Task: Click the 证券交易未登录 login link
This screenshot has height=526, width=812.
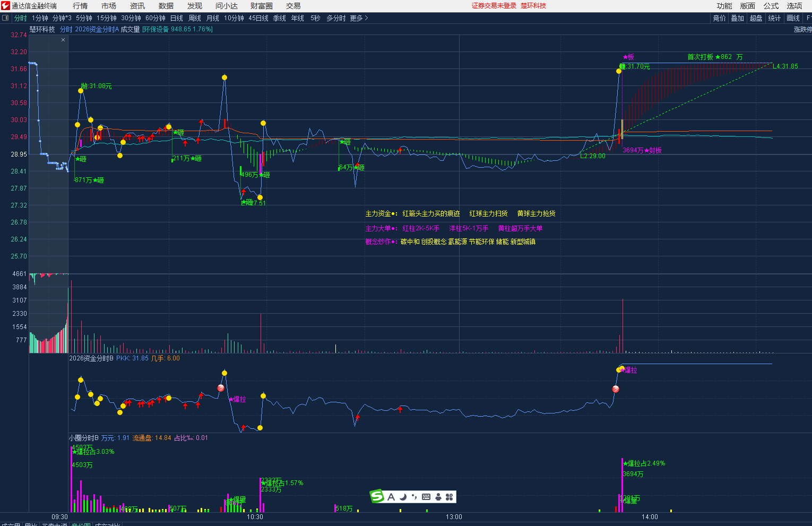Action: [x=494, y=6]
